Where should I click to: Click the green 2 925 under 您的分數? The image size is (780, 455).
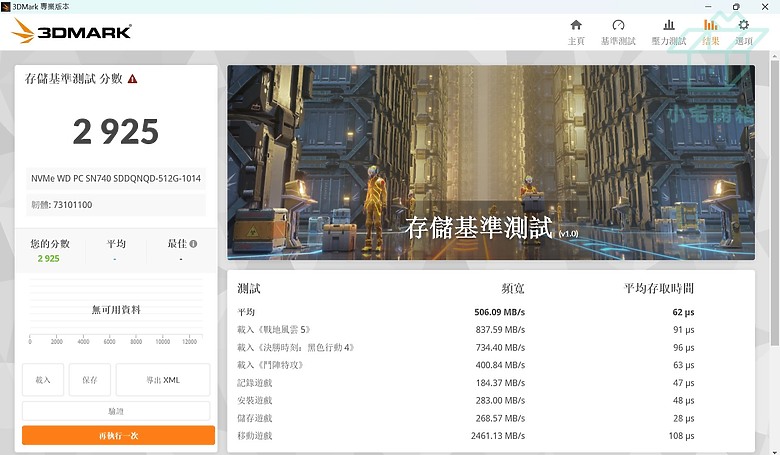pyautogui.click(x=48, y=259)
